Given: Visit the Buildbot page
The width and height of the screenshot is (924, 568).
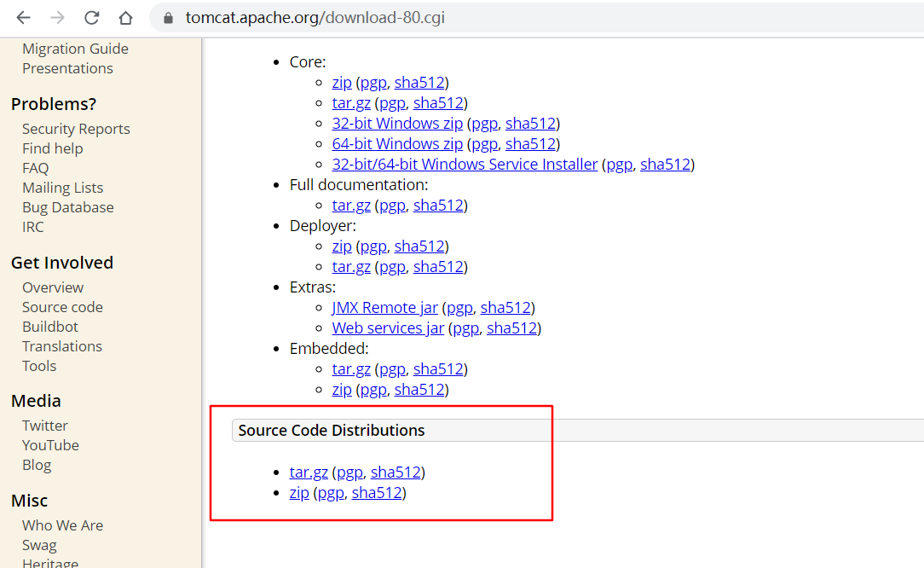Looking at the screenshot, I should [50, 327].
